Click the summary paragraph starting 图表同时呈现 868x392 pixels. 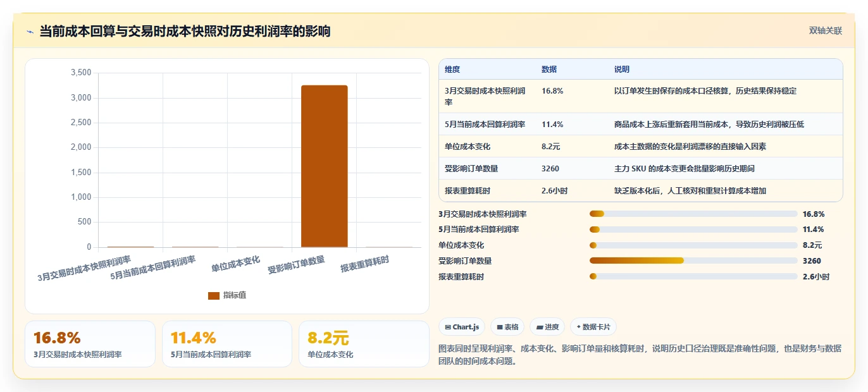[x=640, y=355]
